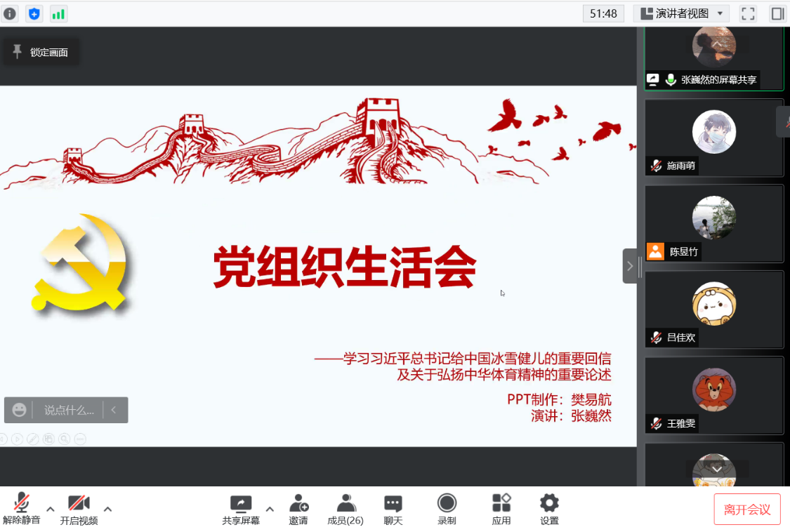Click the slide title 党组织生活会
Screen dimensions: 790x532
tap(345, 267)
